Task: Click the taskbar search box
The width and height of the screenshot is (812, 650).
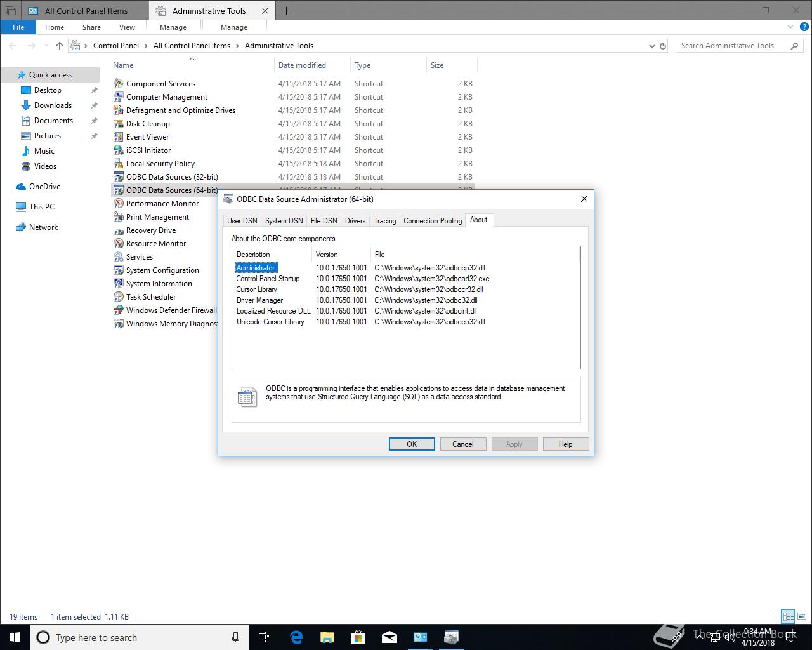Action: (140, 637)
